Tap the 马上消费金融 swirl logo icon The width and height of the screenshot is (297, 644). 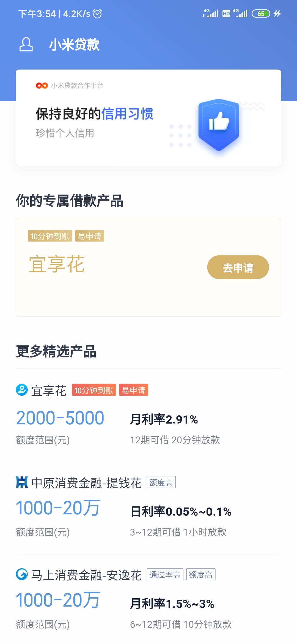click(22, 574)
